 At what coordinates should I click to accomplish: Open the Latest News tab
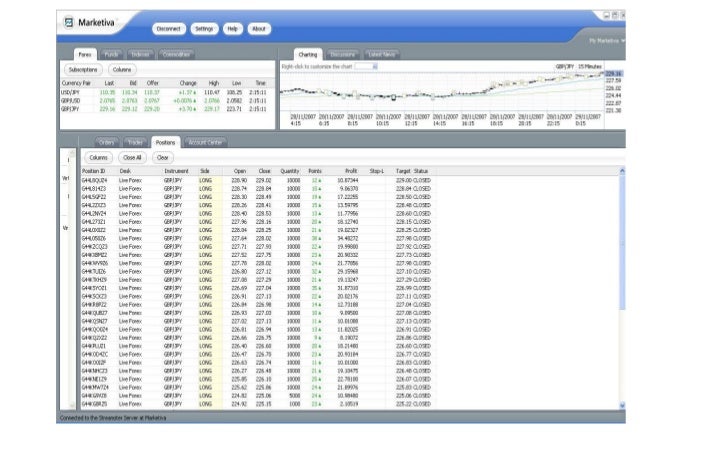382,54
